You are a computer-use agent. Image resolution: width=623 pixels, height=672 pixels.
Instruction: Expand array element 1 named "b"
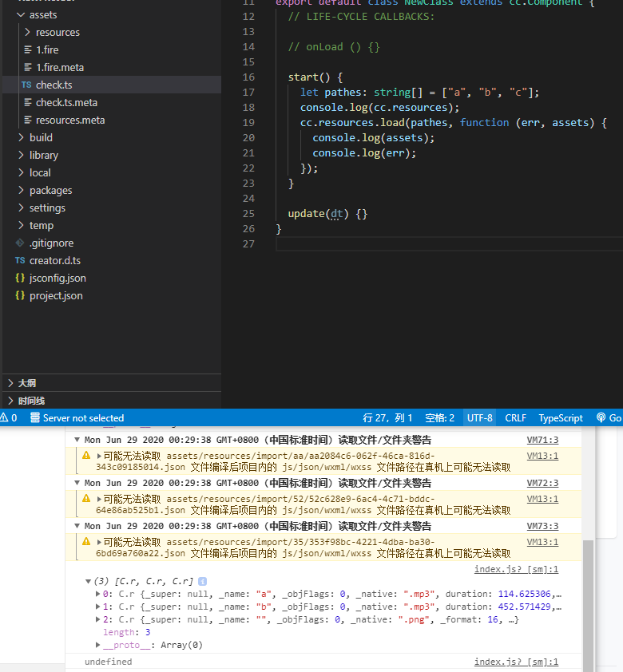tap(97, 607)
